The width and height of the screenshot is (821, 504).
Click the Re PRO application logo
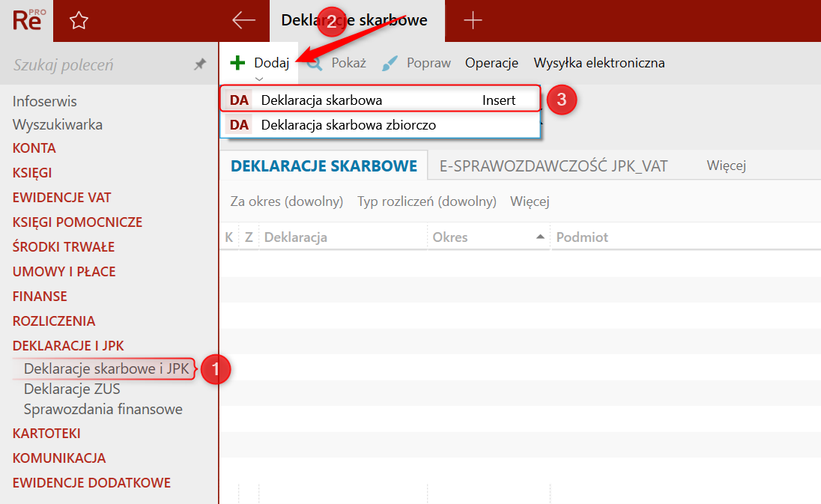click(27, 20)
